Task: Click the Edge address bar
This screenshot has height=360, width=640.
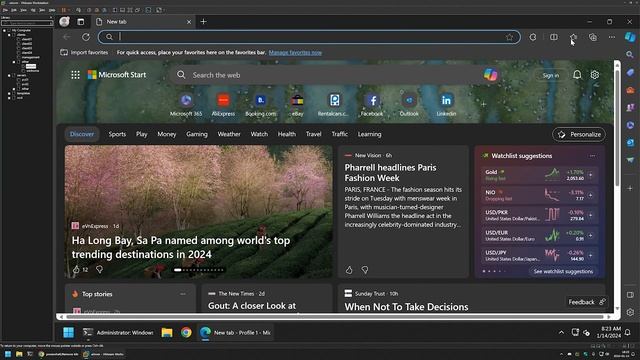Action: (x=309, y=37)
